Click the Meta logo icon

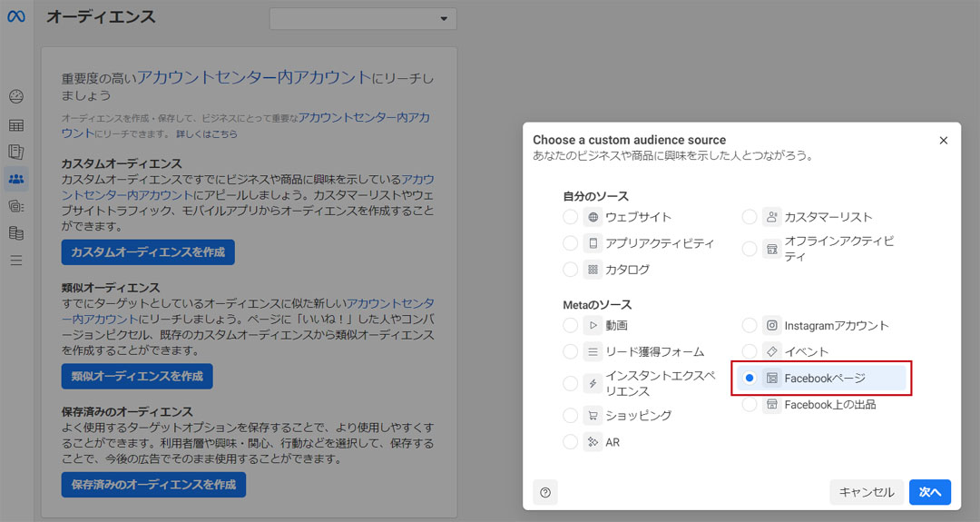click(16, 17)
